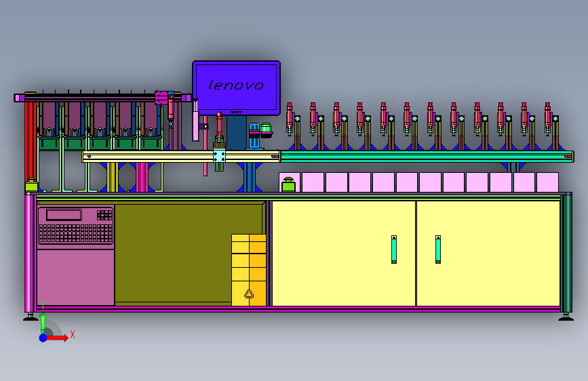Select the pink panel below the keyboard
The width and height of the screenshot is (588, 381).
(x=76, y=277)
